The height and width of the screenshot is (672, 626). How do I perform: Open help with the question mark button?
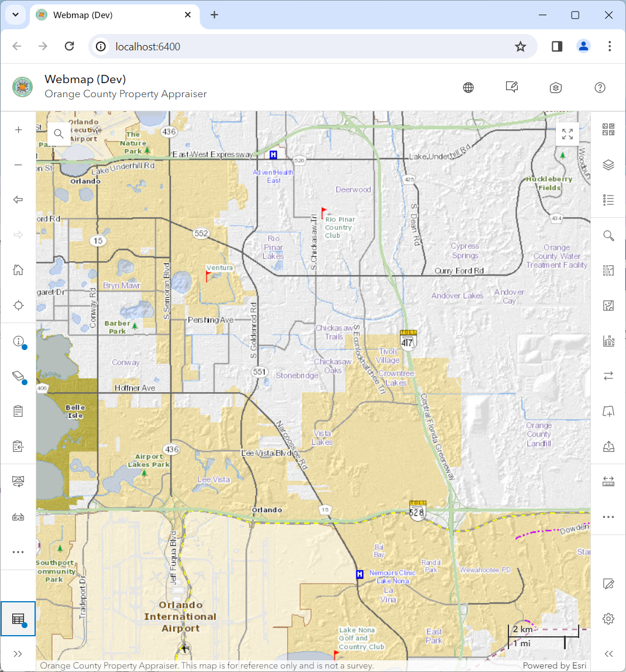pos(600,87)
